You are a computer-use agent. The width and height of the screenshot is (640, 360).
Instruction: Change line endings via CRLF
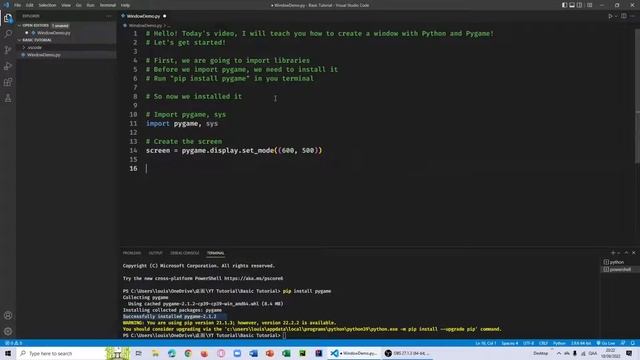point(543,343)
